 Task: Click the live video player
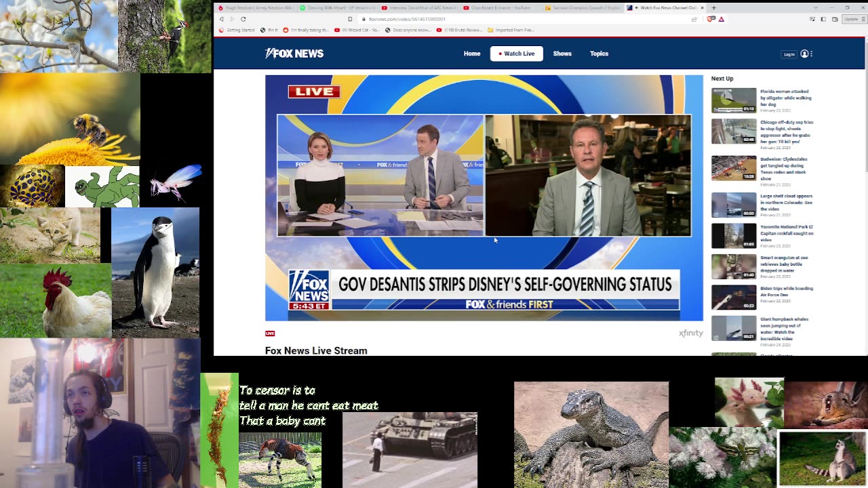pyautogui.click(x=484, y=198)
